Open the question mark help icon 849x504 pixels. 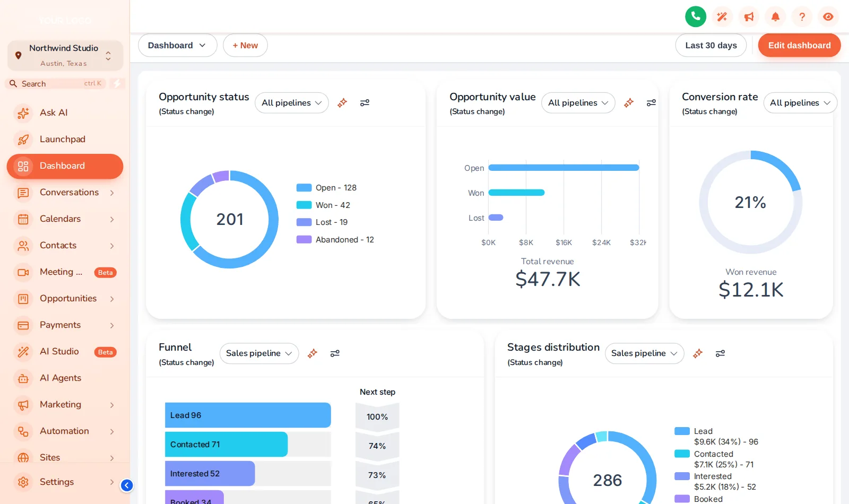(x=802, y=16)
